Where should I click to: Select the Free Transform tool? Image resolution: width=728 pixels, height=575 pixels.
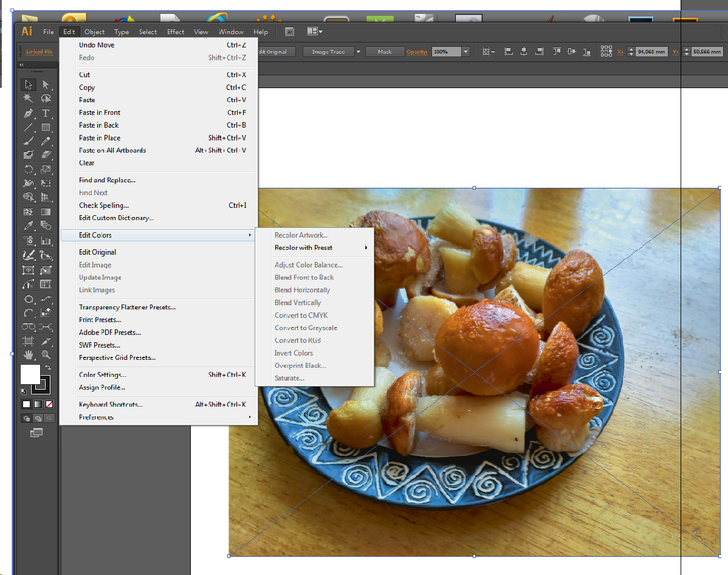46,183
